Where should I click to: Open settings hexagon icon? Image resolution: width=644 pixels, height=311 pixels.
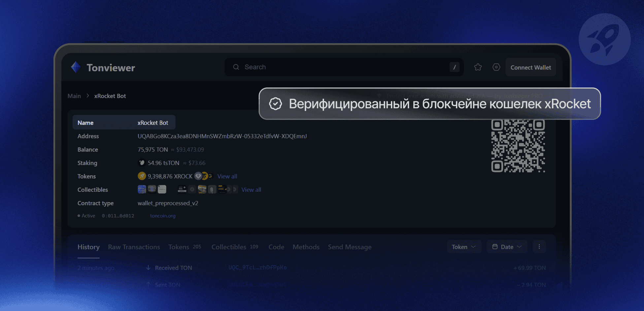tap(496, 67)
